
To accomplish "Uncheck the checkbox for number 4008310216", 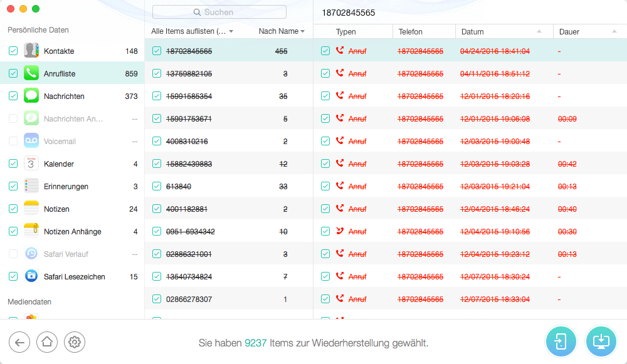I will 157,141.
